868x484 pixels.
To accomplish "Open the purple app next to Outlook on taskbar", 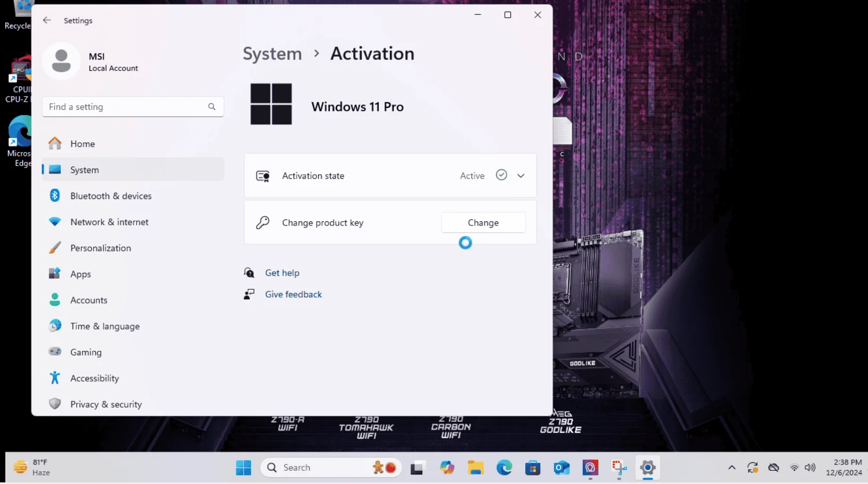I will 590,468.
